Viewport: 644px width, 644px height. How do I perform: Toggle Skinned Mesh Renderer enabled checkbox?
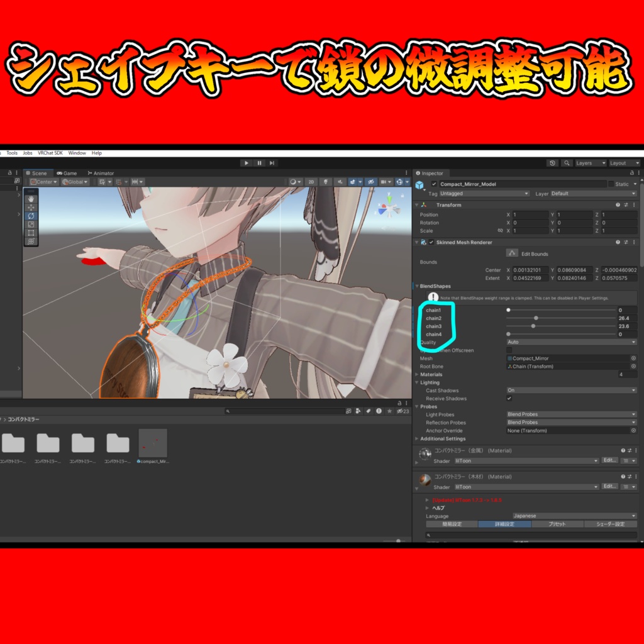(x=431, y=242)
